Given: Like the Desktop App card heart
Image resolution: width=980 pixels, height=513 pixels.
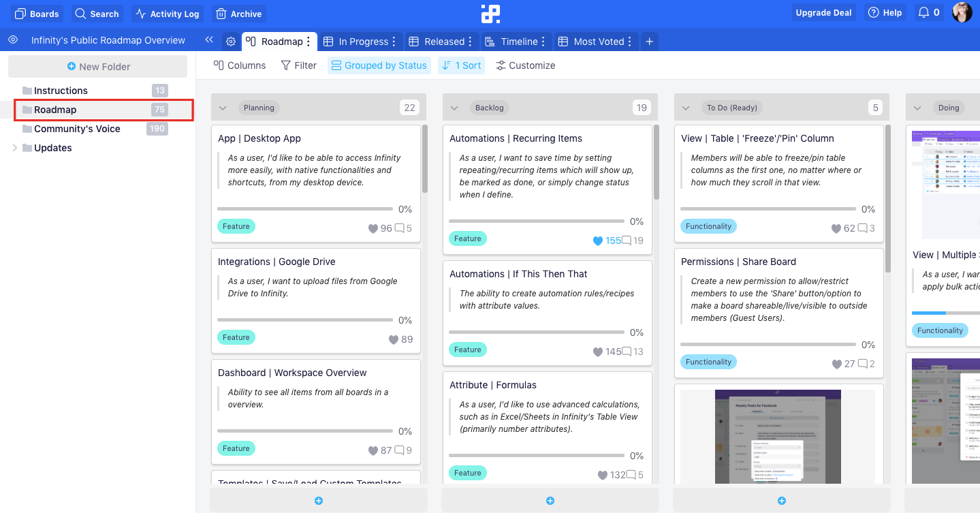Looking at the screenshot, I should [373, 229].
